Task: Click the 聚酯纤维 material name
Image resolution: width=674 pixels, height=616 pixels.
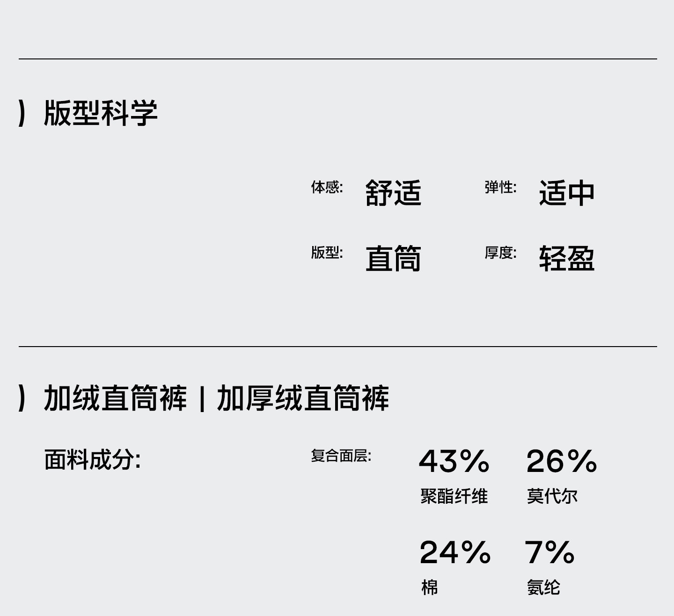Action: 454,496
